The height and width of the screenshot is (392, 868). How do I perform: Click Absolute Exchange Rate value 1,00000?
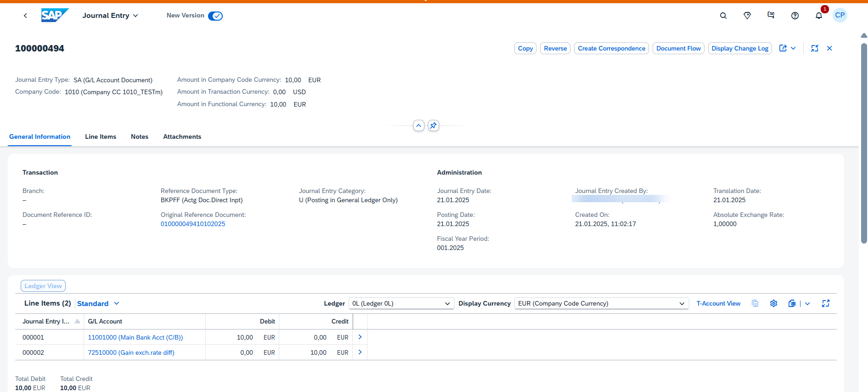point(725,224)
